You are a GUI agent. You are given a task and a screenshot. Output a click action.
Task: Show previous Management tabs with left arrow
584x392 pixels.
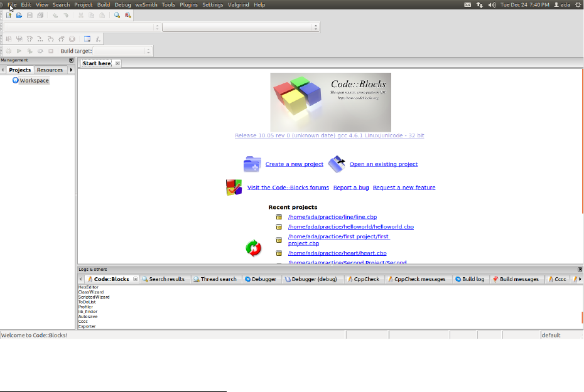click(x=3, y=70)
